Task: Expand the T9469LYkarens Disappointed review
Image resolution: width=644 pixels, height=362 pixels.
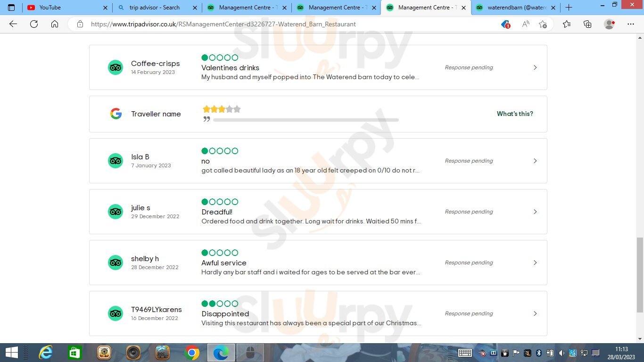Action: pyautogui.click(x=535, y=313)
